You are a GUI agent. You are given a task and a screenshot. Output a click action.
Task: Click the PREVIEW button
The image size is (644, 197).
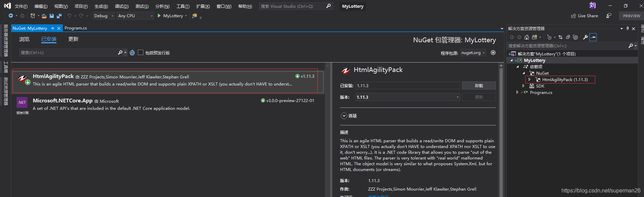click(631, 16)
